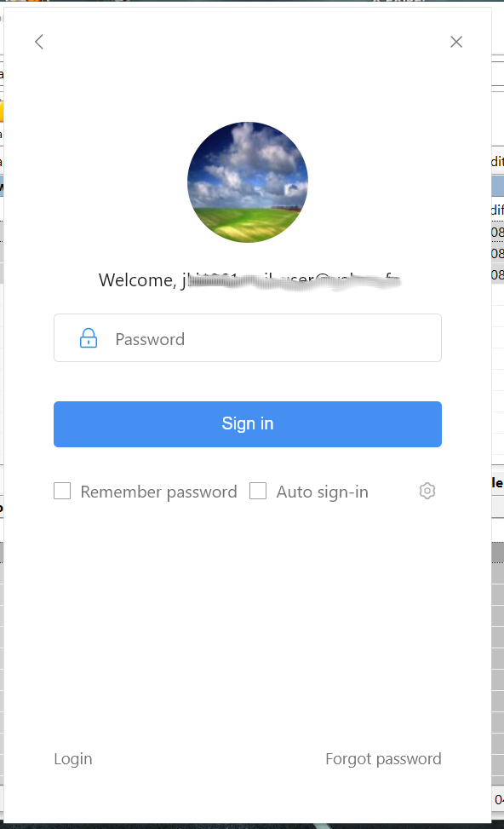
Task: Open login settings via the gear icon
Action: tap(427, 491)
